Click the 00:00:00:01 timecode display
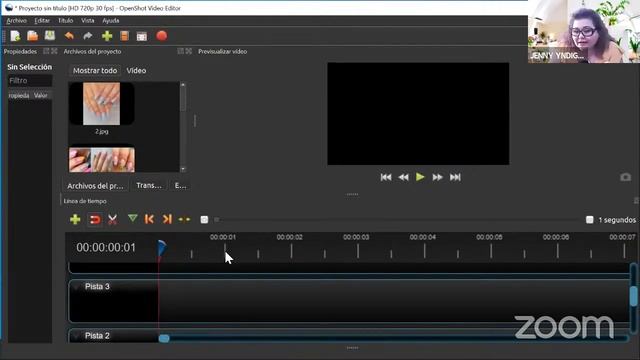Image resolution: width=640 pixels, height=360 pixels. coord(106,247)
